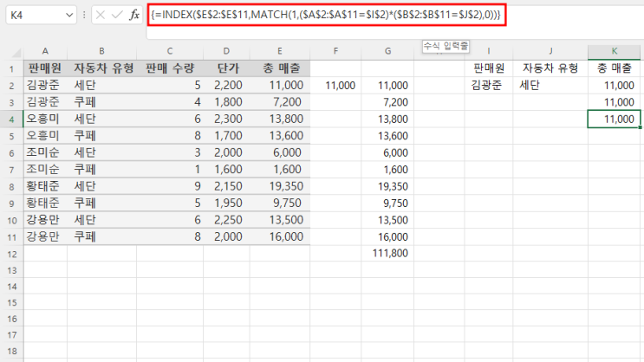
Task: Click cell B1 header 자동차 유형
Action: point(101,68)
